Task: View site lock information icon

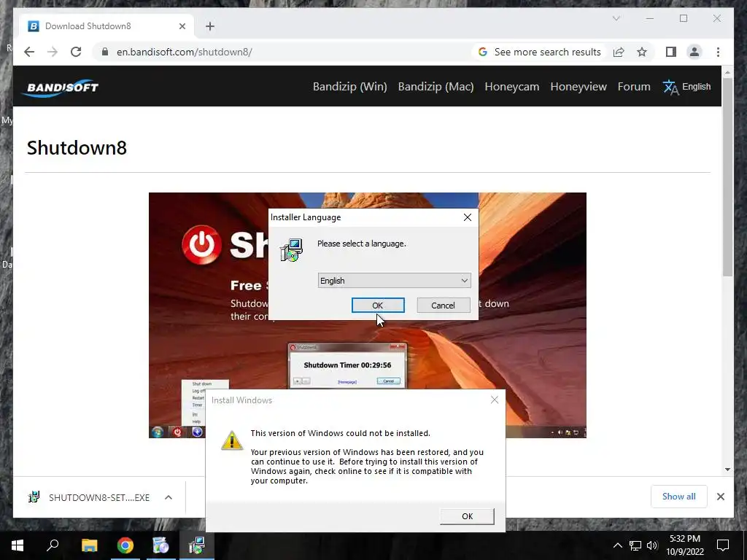Action: pos(105,52)
